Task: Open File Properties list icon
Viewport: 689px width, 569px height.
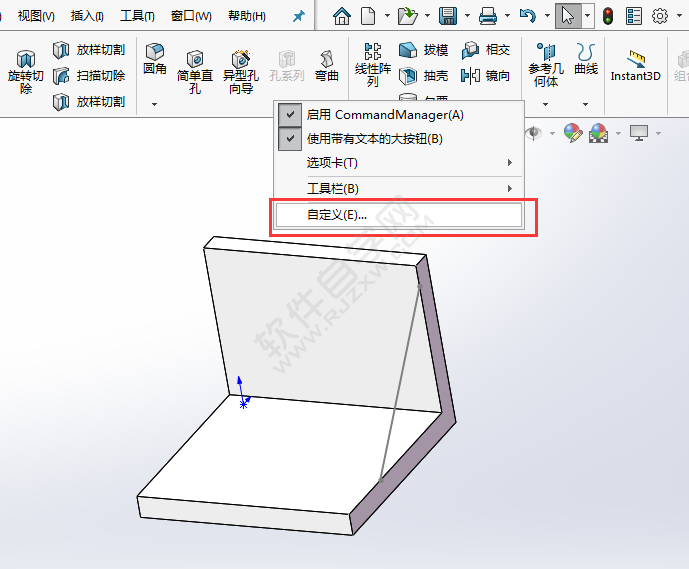Action: [x=634, y=16]
